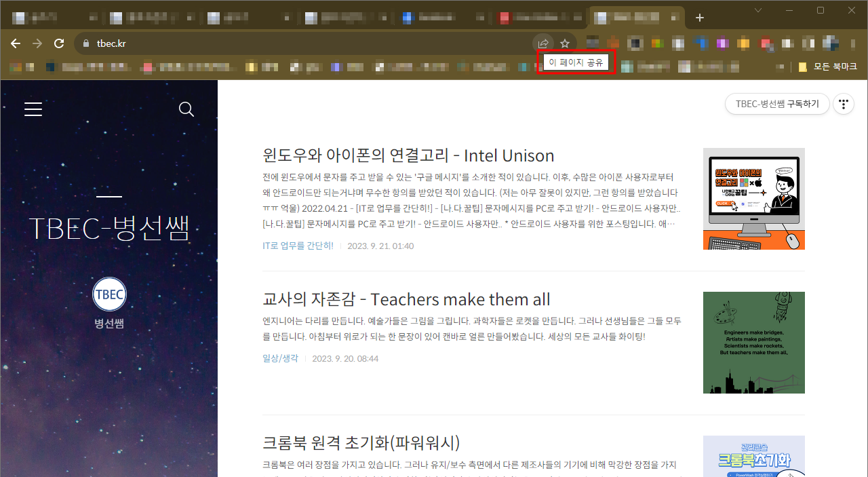This screenshot has width=868, height=477.
Task: Click the green Teachers make them all thumbnail
Action: (x=754, y=343)
